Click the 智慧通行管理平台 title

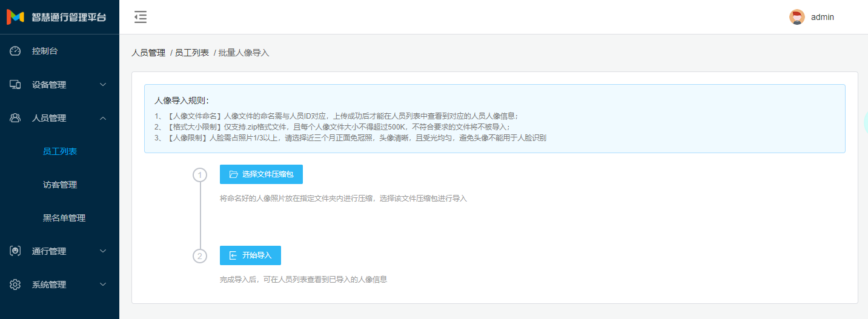pos(69,17)
